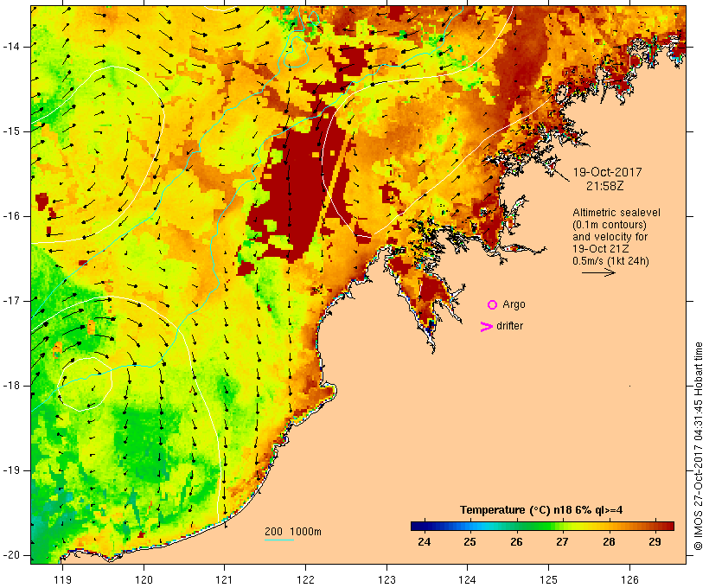The height and width of the screenshot is (588, 709).
Task: Click the '200' isobath depth label
Action: 273,532
